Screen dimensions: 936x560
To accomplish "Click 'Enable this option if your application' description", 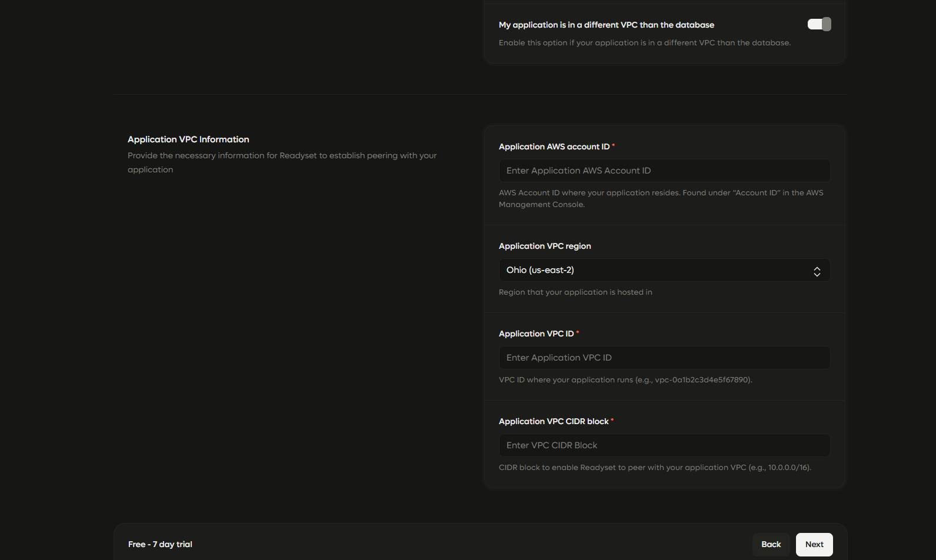I will pyautogui.click(x=645, y=43).
